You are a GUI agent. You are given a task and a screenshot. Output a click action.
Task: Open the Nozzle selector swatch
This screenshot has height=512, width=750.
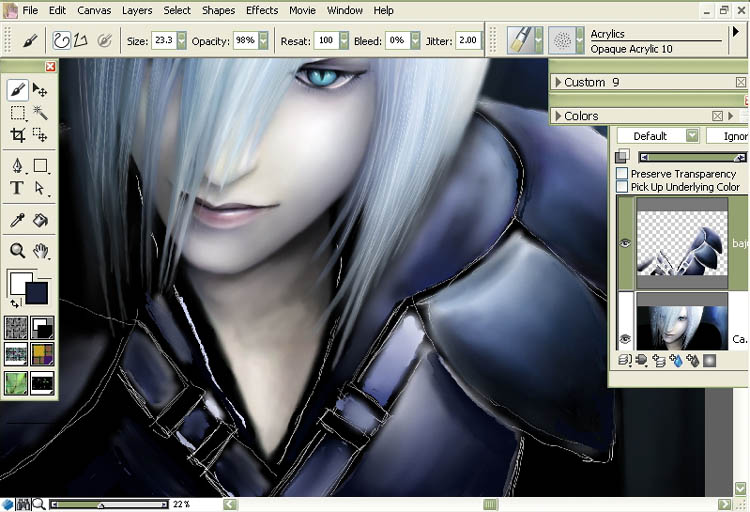pos(42,383)
